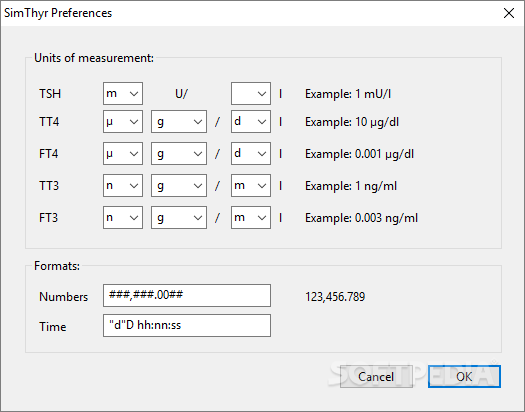Click the 'U/' unit text in TSH row

181,94
